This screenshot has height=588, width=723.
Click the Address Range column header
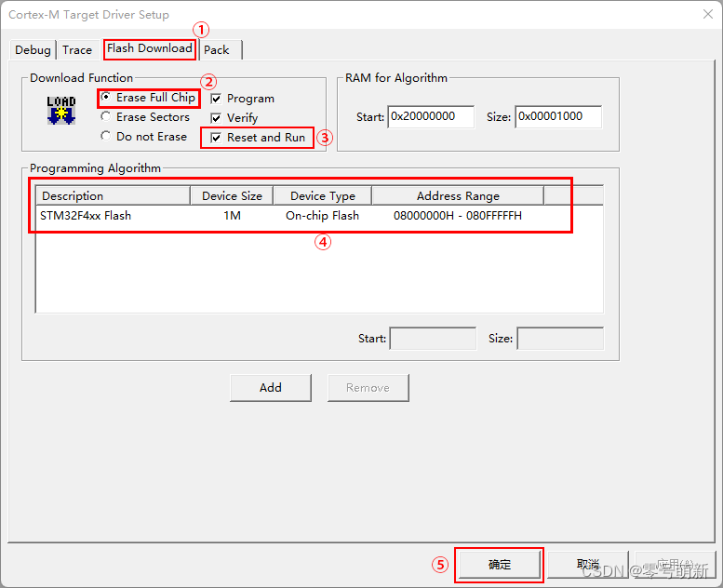(457, 196)
